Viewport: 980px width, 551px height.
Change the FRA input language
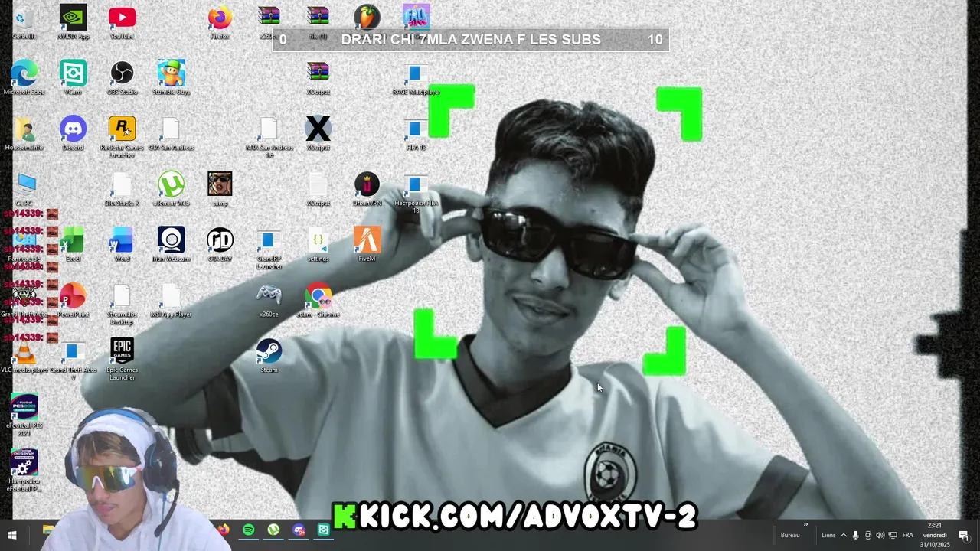[x=907, y=536]
